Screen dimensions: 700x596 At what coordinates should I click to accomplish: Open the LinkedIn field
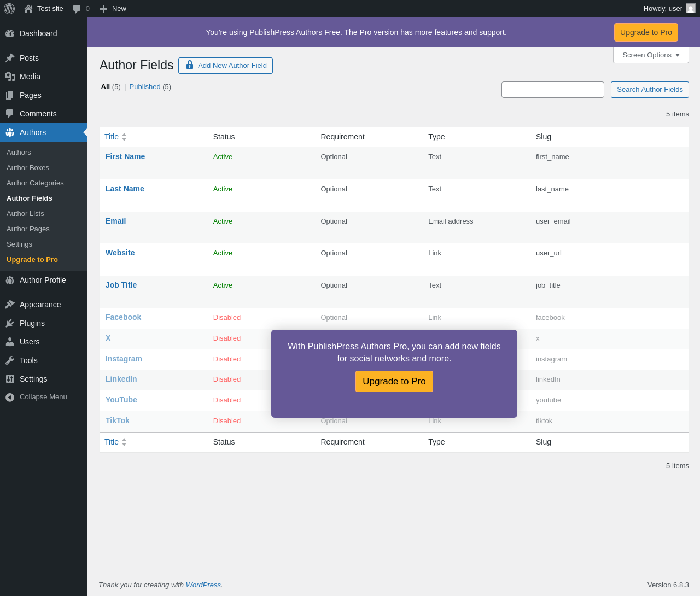(121, 379)
